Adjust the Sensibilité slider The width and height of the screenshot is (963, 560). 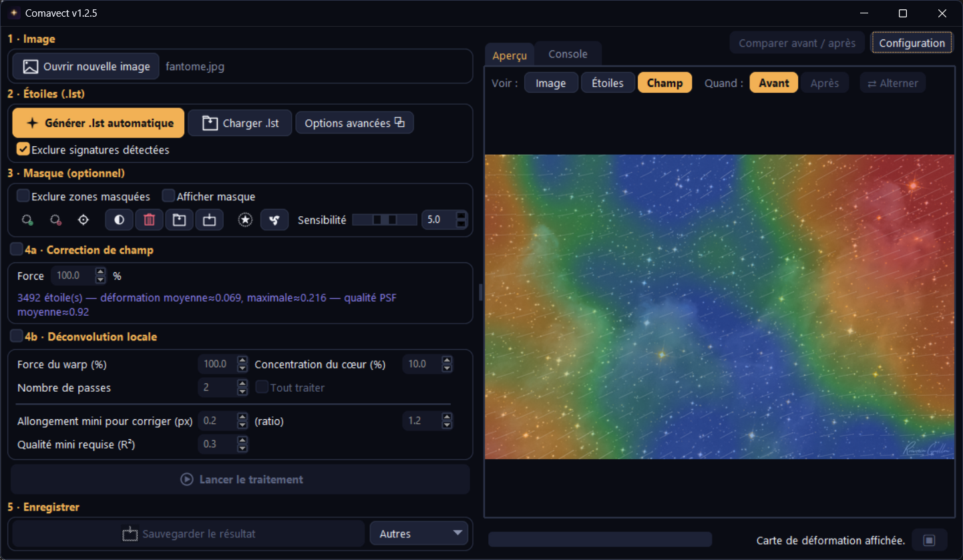click(384, 220)
